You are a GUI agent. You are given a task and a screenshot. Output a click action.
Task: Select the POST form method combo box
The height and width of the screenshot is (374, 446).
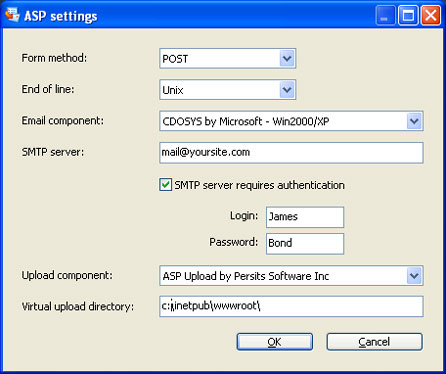[x=228, y=59]
